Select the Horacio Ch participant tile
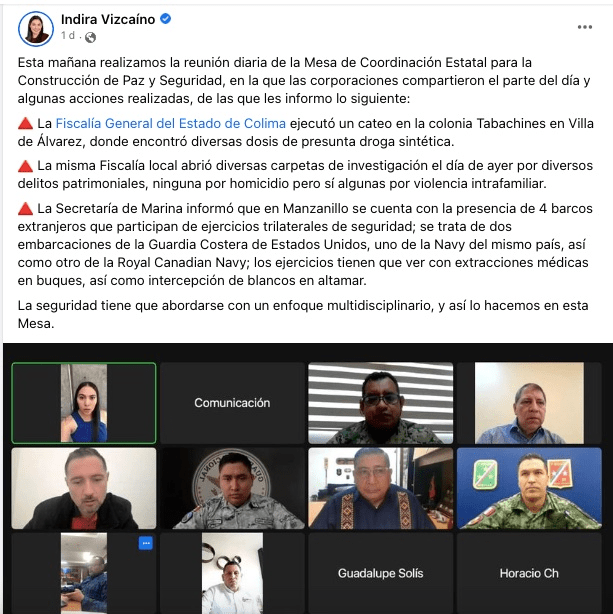 pyautogui.click(x=529, y=573)
